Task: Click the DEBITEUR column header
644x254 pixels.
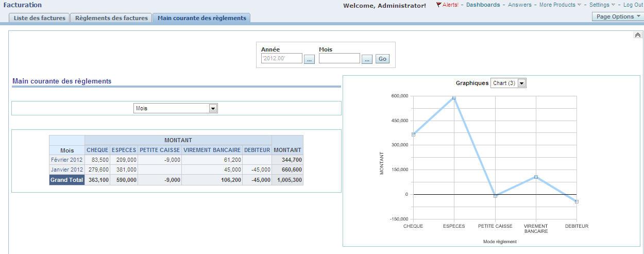Action: tap(257, 150)
